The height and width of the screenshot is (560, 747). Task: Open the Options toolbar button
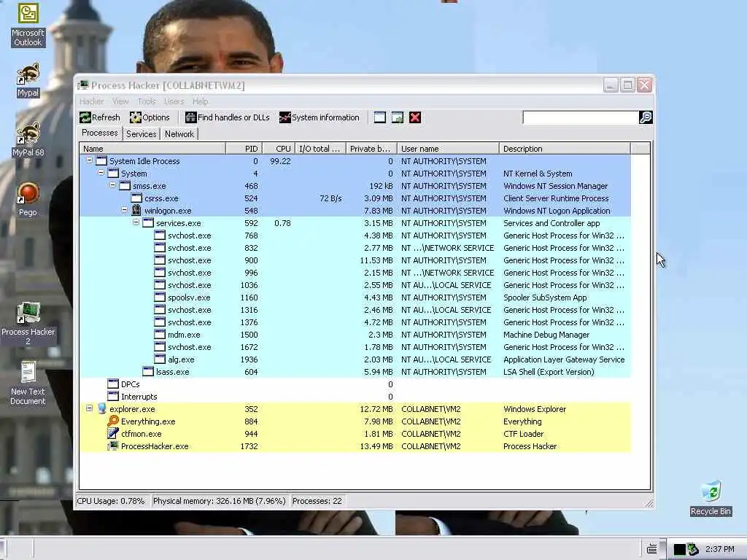tap(150, 117)
